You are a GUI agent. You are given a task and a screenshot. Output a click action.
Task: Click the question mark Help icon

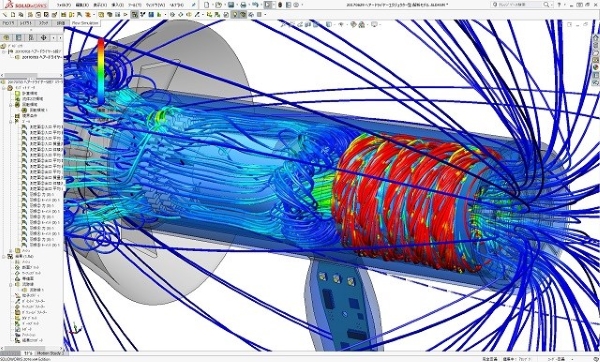559,5
